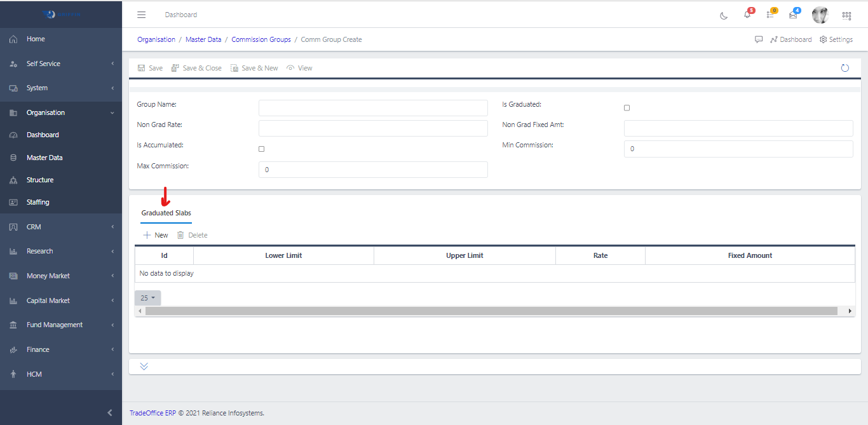Expand the double chevron panel below

pos(144,367)
